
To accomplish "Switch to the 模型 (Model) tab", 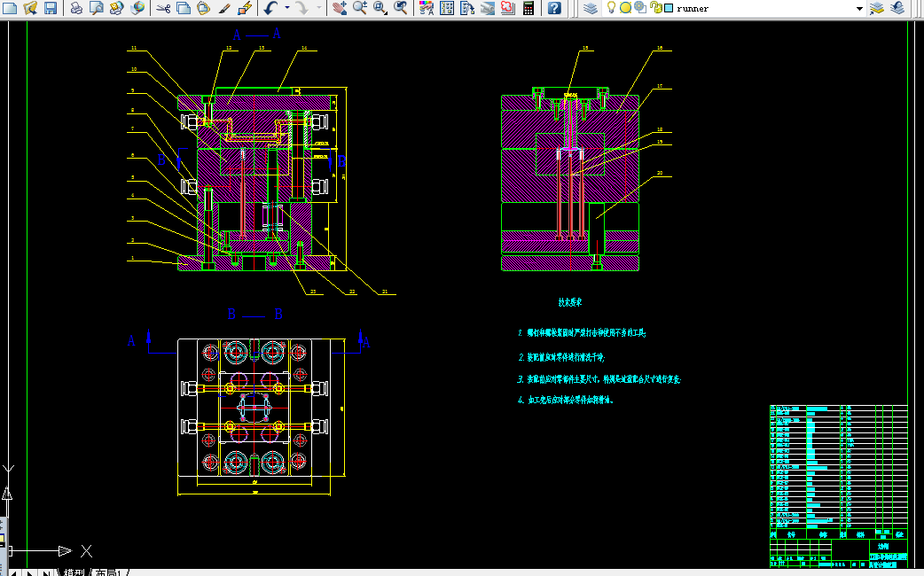I will click(x=74, y=572).
